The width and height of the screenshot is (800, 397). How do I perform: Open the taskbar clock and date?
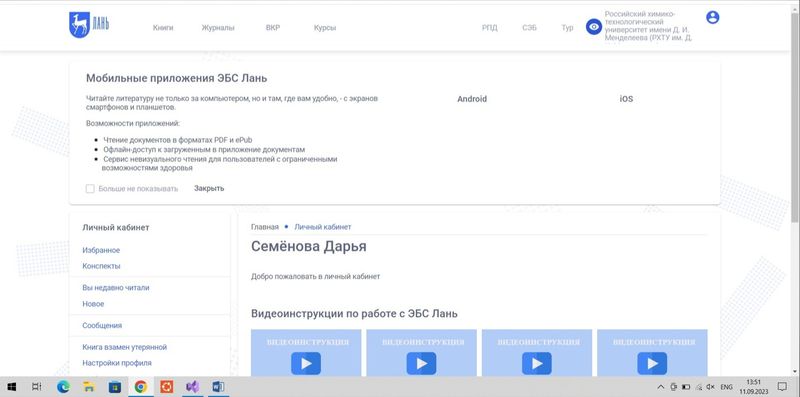click(754, 387)
